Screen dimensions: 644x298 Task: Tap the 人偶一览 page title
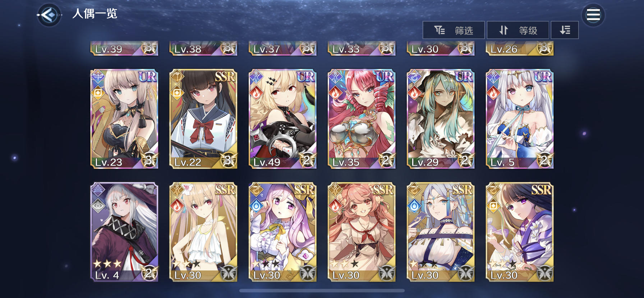[x=95, y=14]
